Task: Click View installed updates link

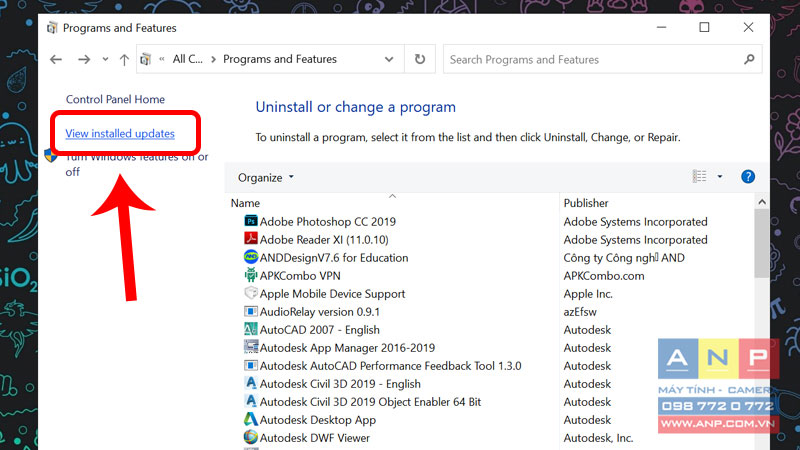Action: [x=120, y=133]
